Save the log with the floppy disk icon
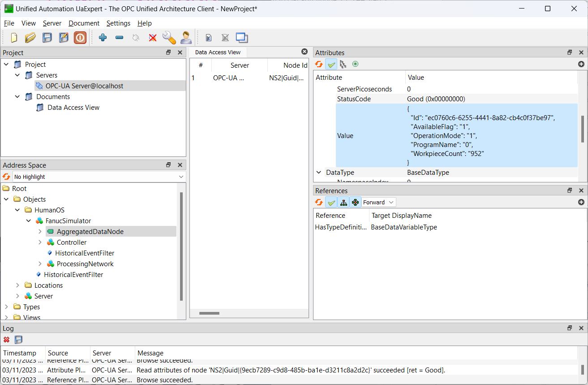The height and width of the screenshot is (385, 588). point(18,340)
